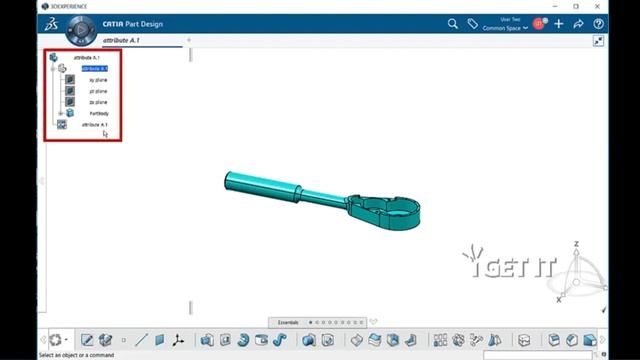Screen dimensions: 640x360
Task: Select the Rib sweep tool
Action: (280, 340)
